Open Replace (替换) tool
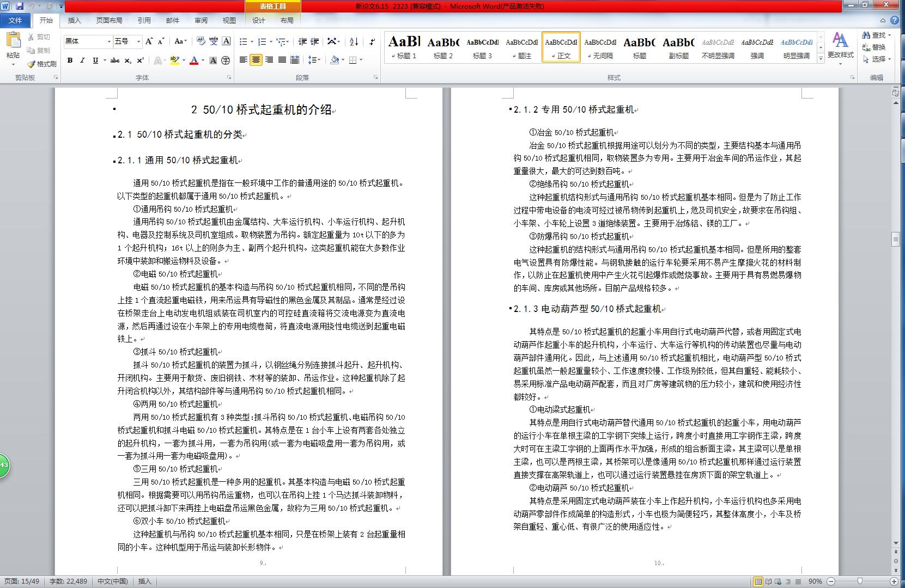Image resolution: width=905 pixels, height=588 pixels. click(874, 47)
